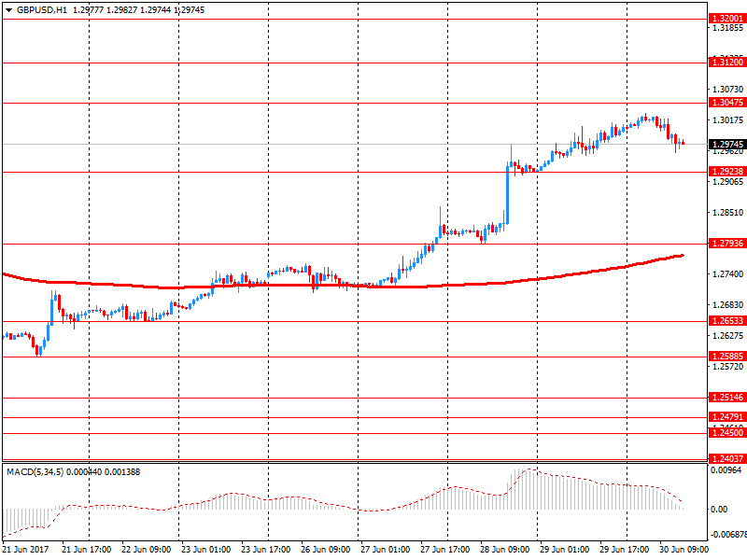Screen dimensions: 747x560
Task: Click the 1.30175 price scale value
Action: 727,120
